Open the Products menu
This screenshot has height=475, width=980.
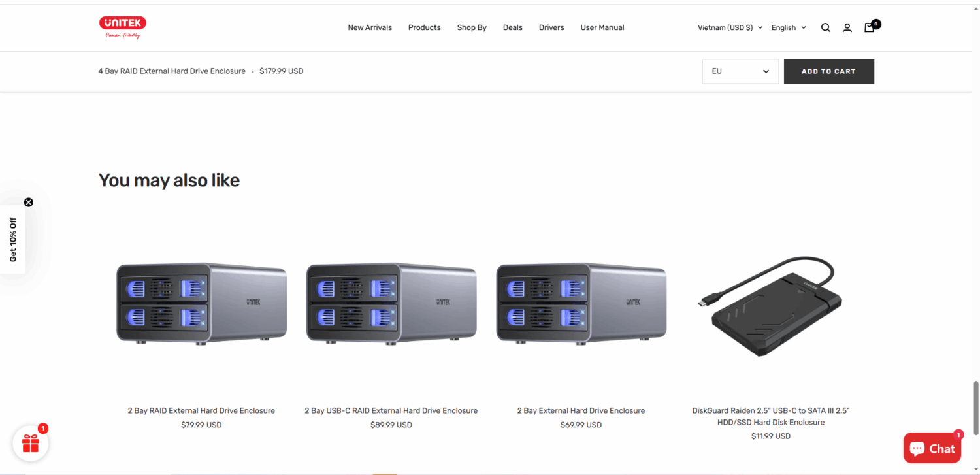pos(424,27)
